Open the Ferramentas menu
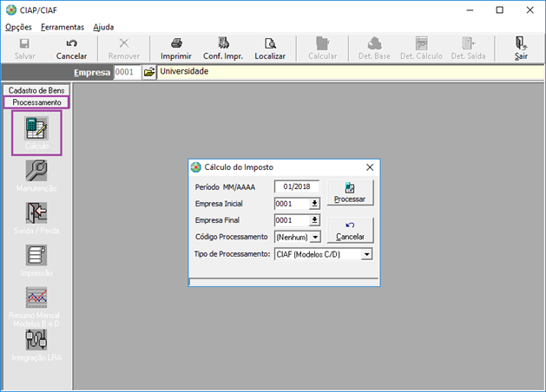The image size is (546, 392). pos(62,27)
